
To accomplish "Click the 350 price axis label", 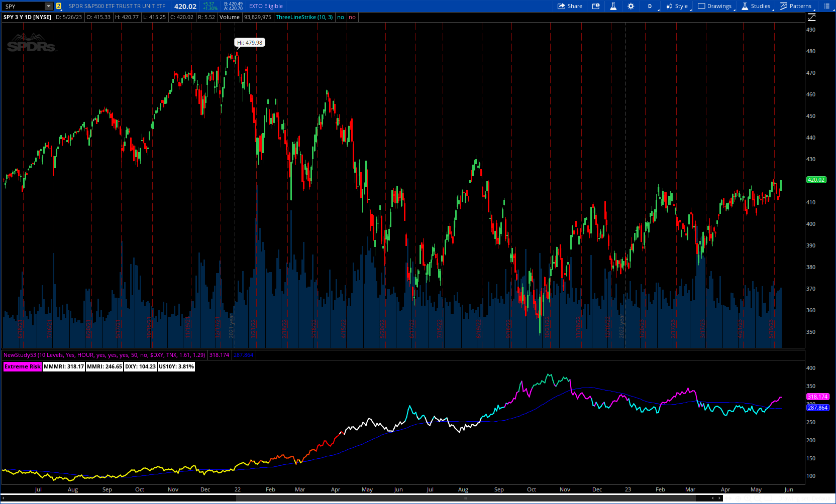I will [811, 332].
